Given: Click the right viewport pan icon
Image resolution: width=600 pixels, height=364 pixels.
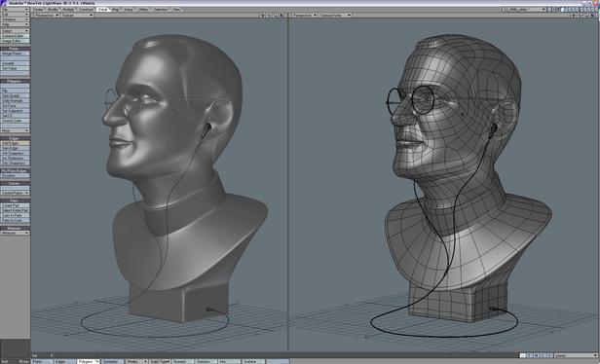Looking at the screenshot, I should (573, 16).
